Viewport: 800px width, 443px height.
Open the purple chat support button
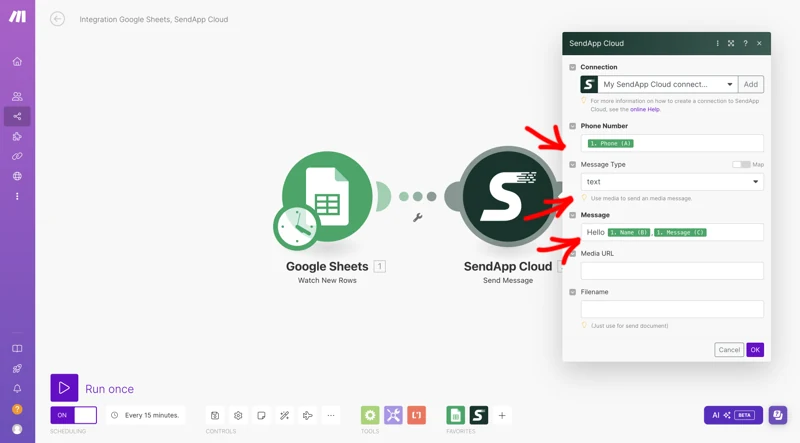point(778,415)
